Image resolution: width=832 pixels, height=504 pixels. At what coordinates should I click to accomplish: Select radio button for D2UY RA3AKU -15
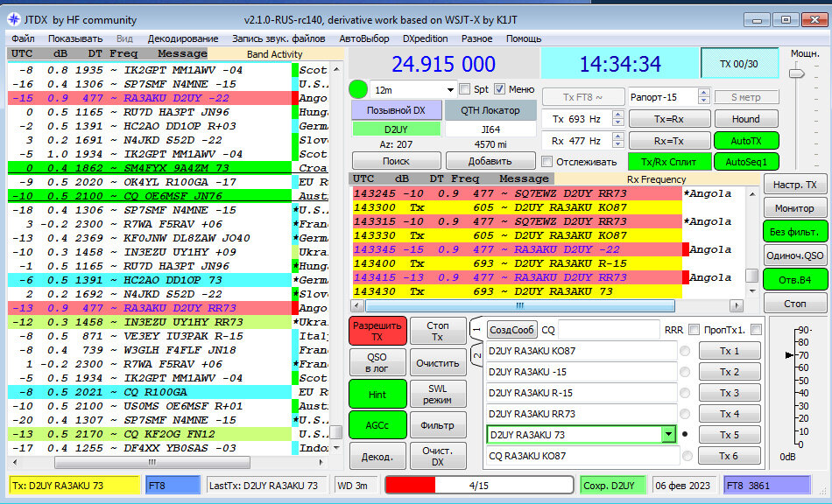tap(685, 372)
